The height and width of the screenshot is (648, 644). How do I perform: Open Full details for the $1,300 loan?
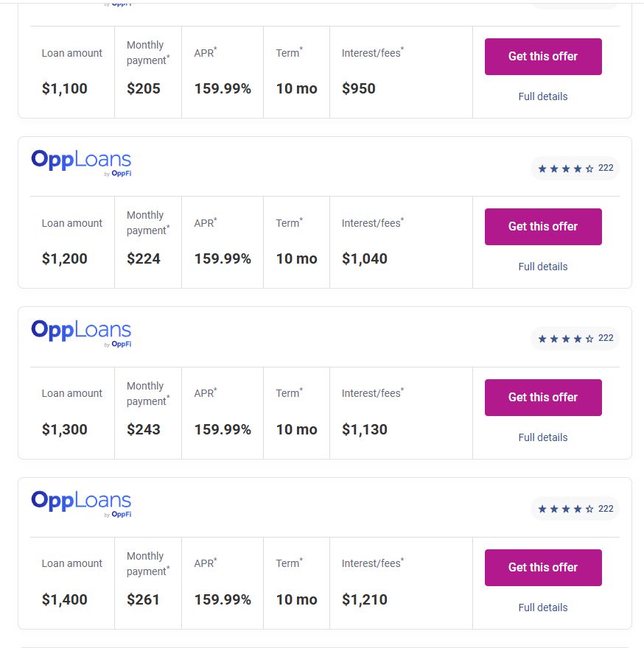pos(543,437)
